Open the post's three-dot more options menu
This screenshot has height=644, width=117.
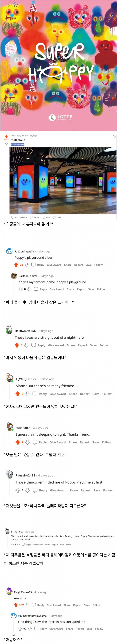point(59,217)
